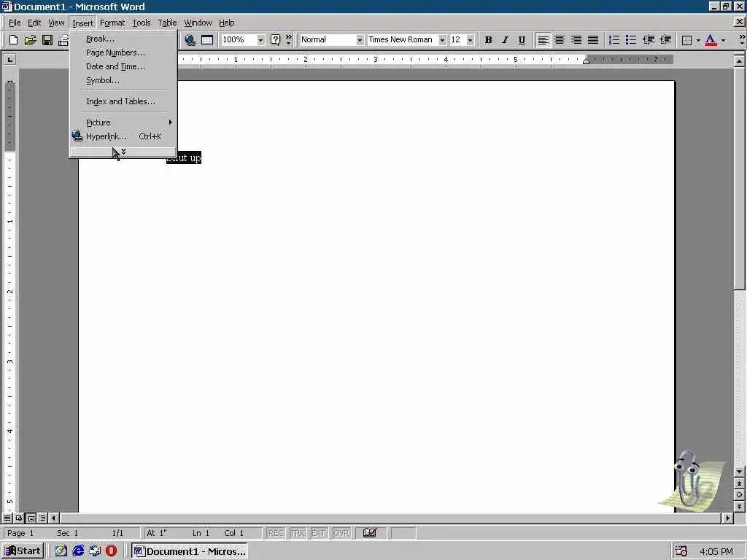
Task: Click the right indent marker on ruler
Action: (x=586, y=61)
